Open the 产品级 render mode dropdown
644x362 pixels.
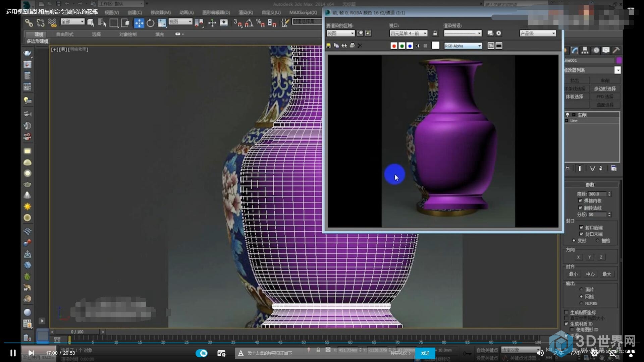538,33
